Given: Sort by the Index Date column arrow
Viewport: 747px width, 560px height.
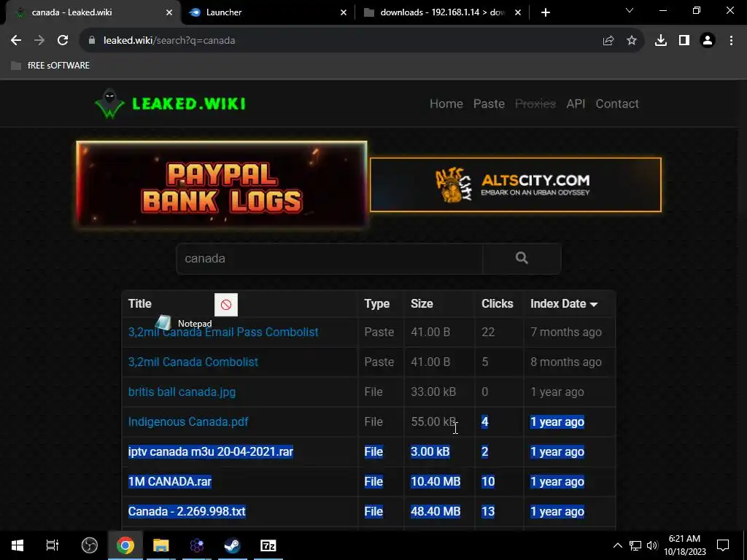Looking at the screenshot, I should tap(594, 304).
